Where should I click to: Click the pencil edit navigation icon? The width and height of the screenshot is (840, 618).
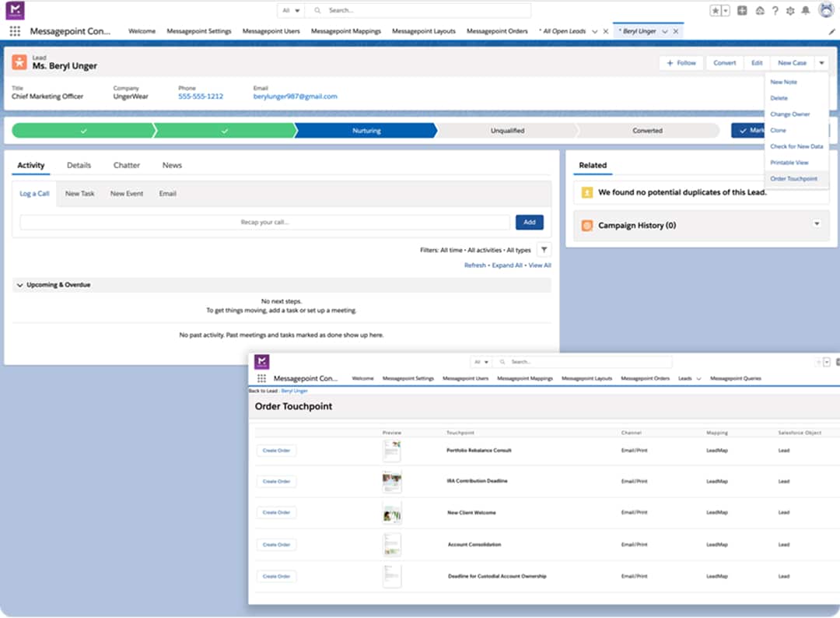[x=831, y=32]
